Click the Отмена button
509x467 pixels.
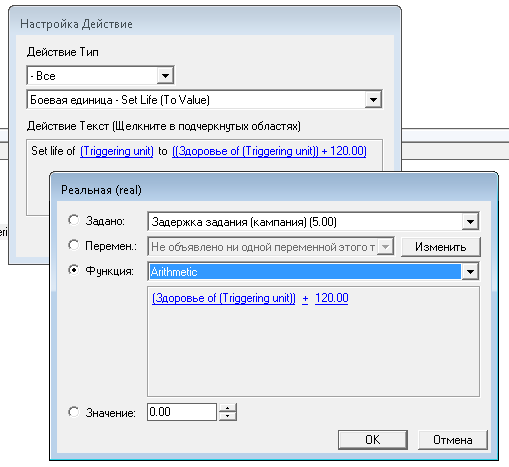(453, 440)
